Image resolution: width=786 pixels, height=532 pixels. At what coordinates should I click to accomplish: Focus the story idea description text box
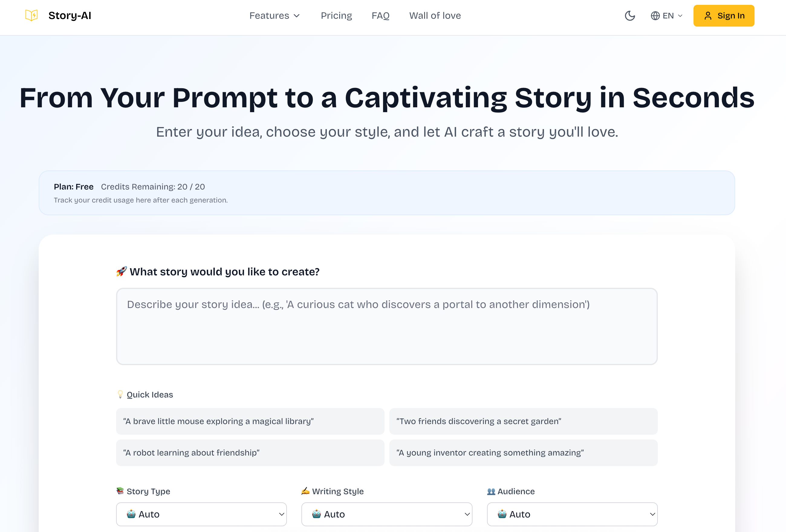(387, 326)
